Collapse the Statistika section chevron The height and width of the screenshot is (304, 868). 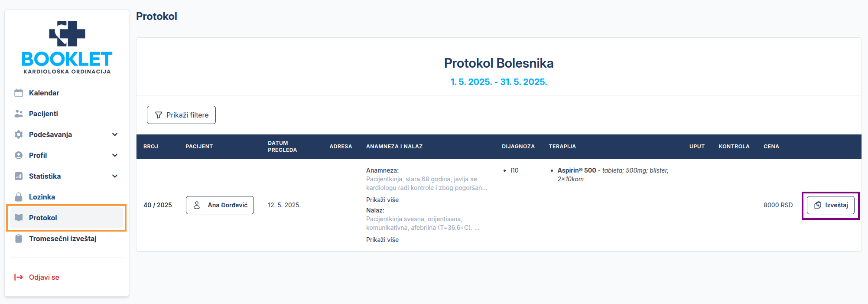(115, 176)
